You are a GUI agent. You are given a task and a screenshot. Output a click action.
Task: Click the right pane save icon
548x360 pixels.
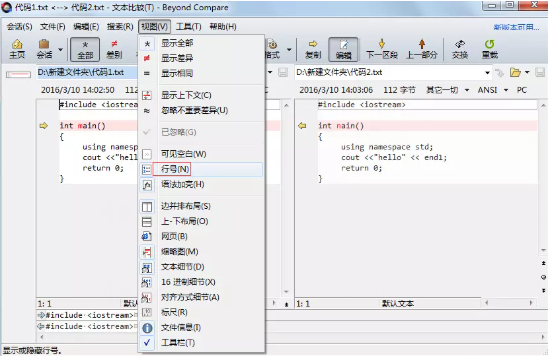540,73
